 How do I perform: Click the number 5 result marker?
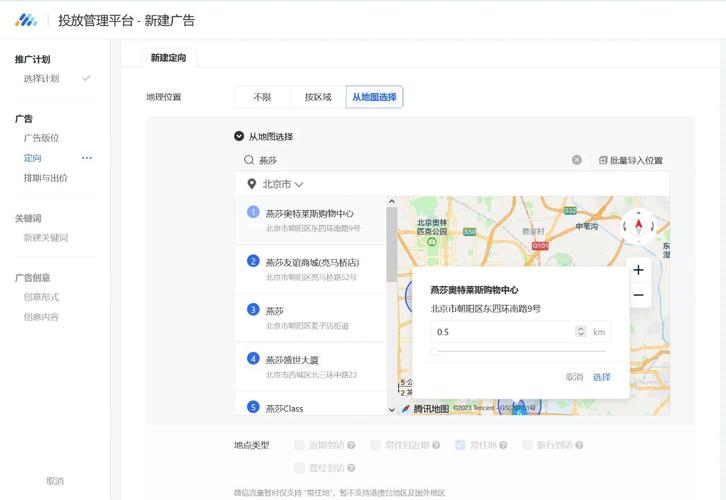tap(253, 406)
